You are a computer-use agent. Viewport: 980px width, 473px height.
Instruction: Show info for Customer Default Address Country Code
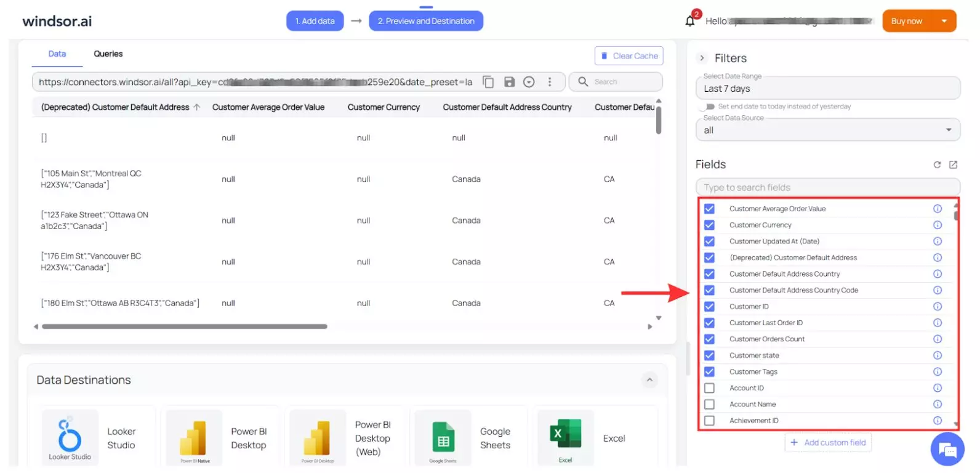pyautogui.click(x=938, y=290)
